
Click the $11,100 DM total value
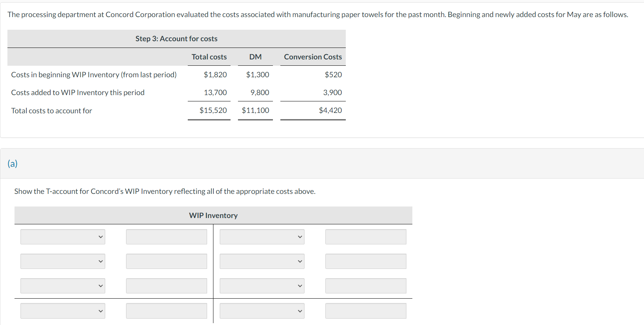click(255, 110)
